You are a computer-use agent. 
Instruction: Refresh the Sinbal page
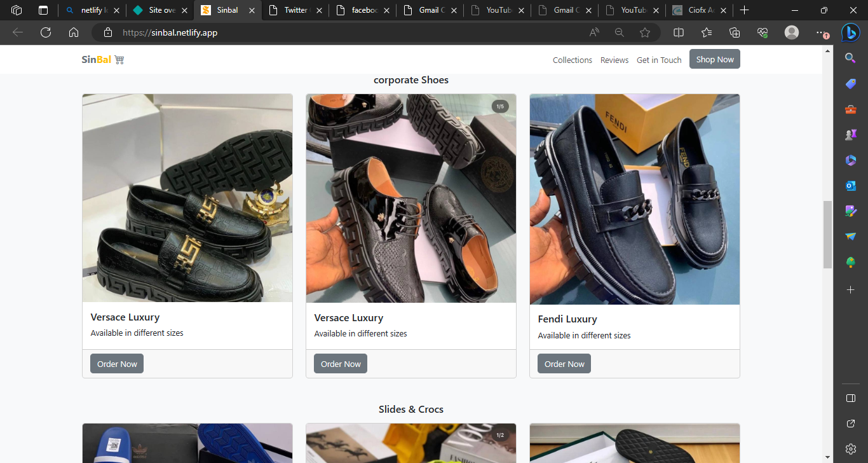(46, 32)
